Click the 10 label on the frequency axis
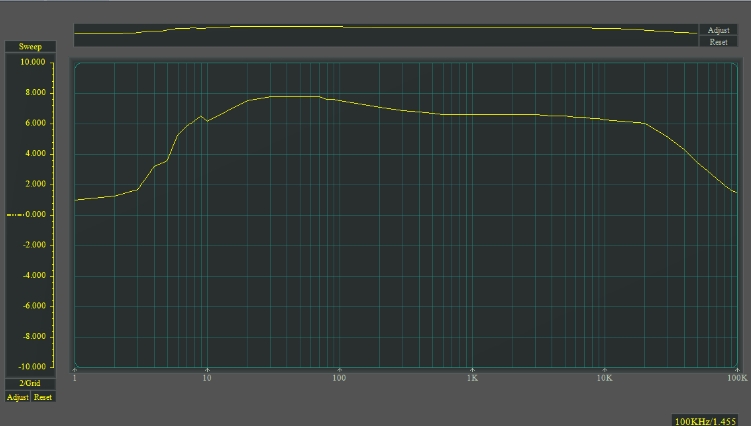This screenshot has height=426, width=751. tap(206, 378)
